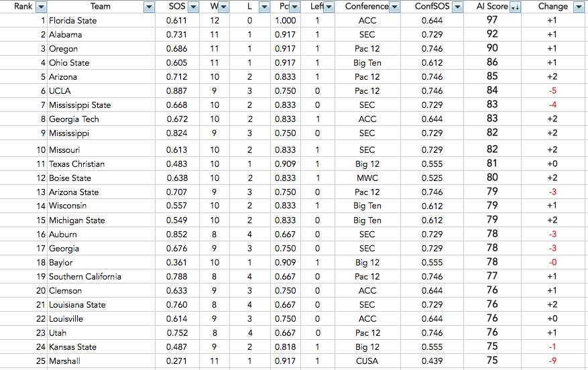
Task: Open the Pct column filter dropdown
Action: click(x=295, y=7)
